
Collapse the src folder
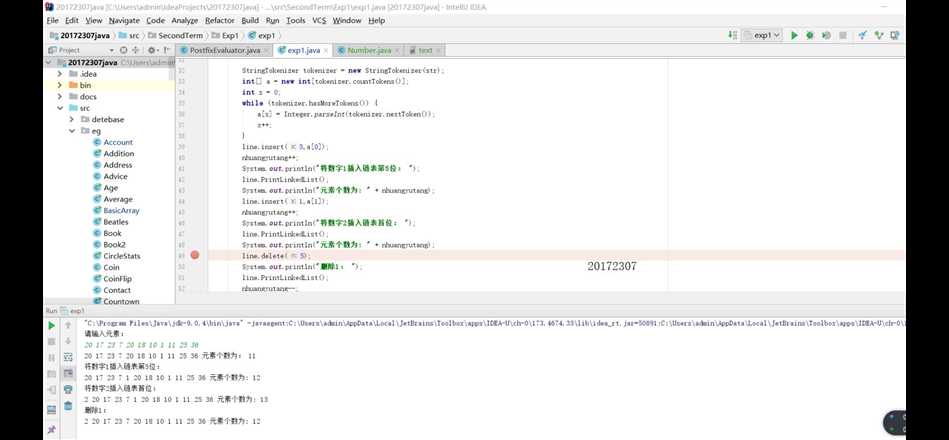[x=60, y=108]
